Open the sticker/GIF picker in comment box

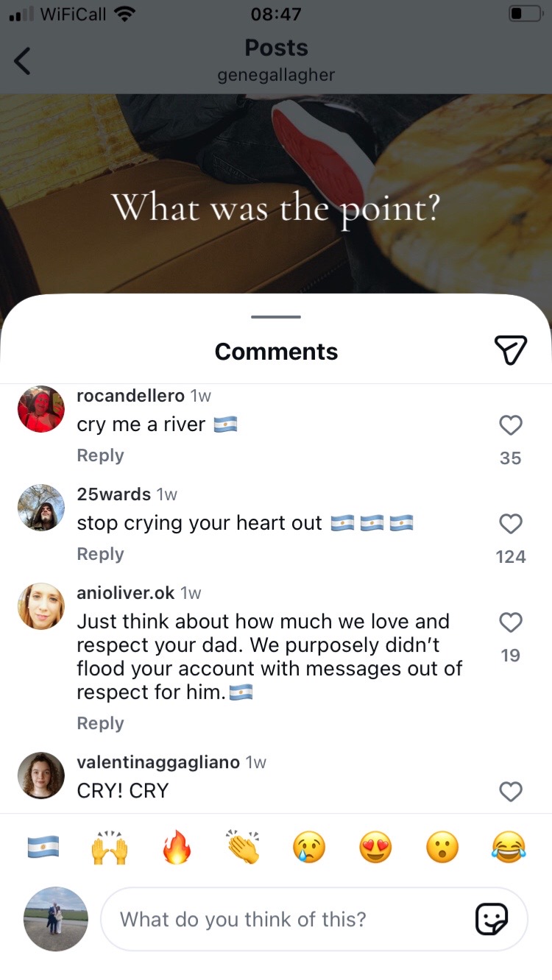click(492, 919)
